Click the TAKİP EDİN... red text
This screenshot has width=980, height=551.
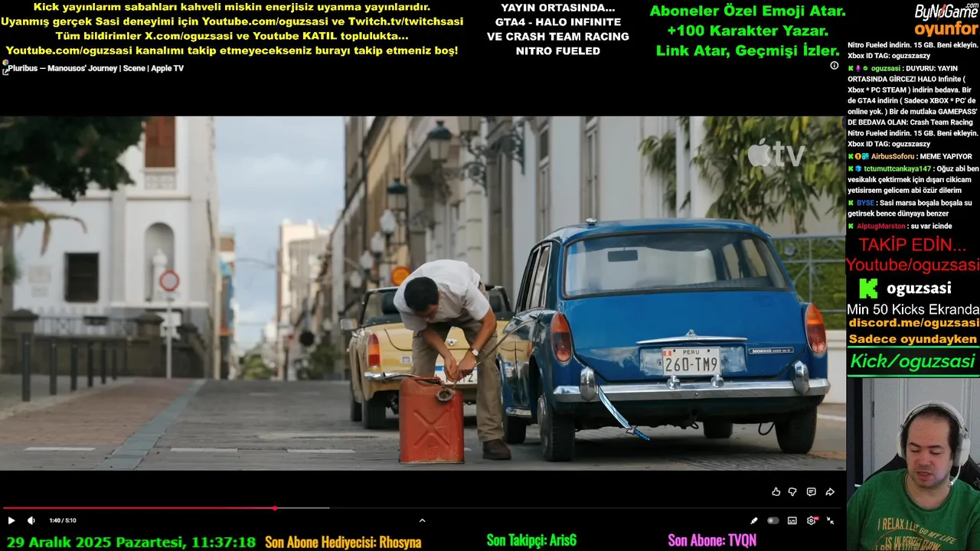point(912,245)
